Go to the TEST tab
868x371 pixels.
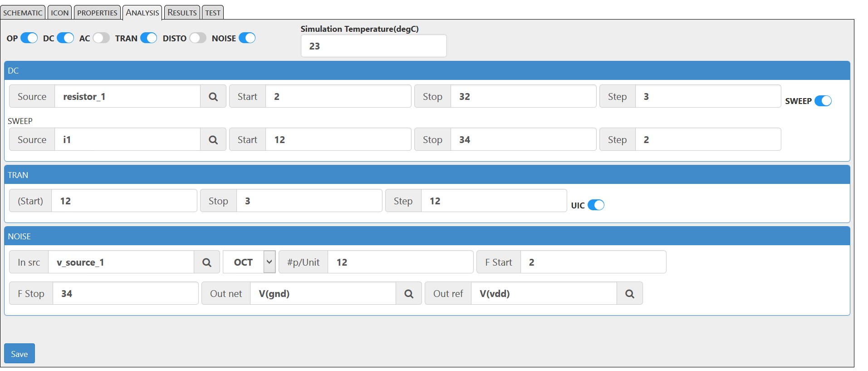coord(212,12)
